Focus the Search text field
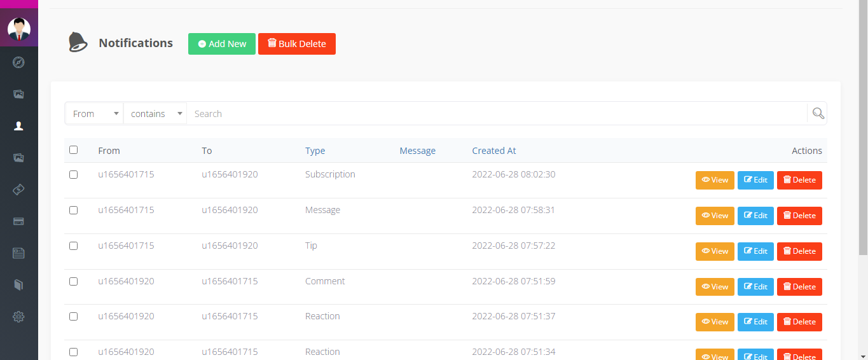868x360 pixels. click(x=496, y=114)
